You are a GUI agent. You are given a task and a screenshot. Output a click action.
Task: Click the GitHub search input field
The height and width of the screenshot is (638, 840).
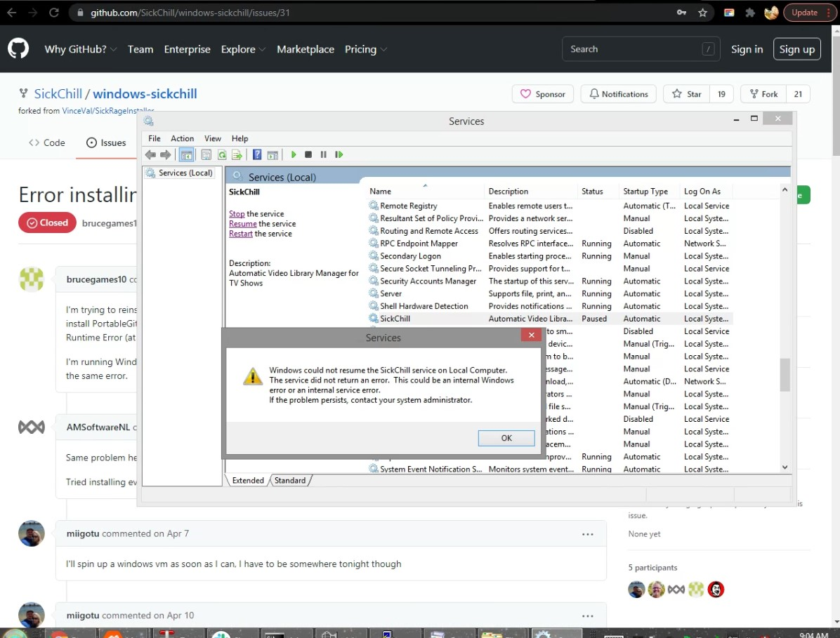pyautogui.click(x=639, y=48)
